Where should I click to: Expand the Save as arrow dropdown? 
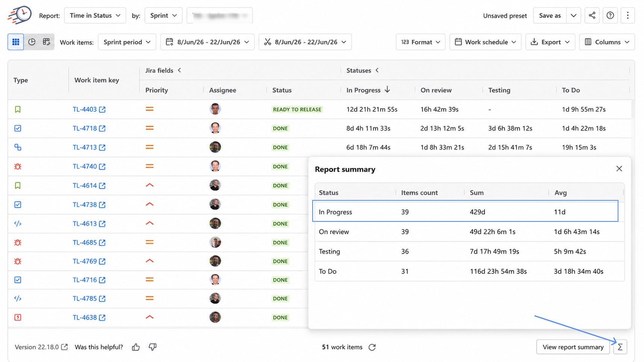point(574,15)
